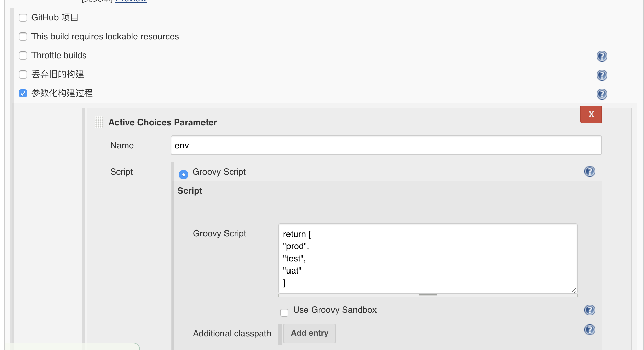Open help for Throttle builds
644x350 pixels.
tap(602, 56)
